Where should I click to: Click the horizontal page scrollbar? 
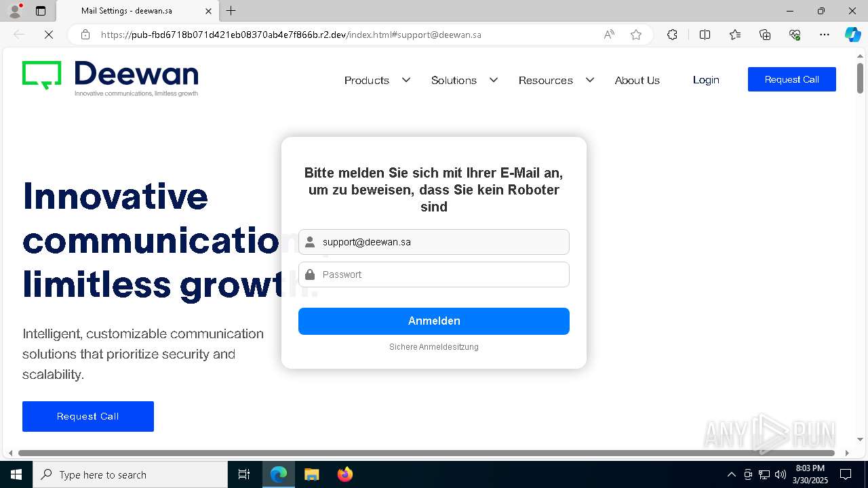[426, 453]
